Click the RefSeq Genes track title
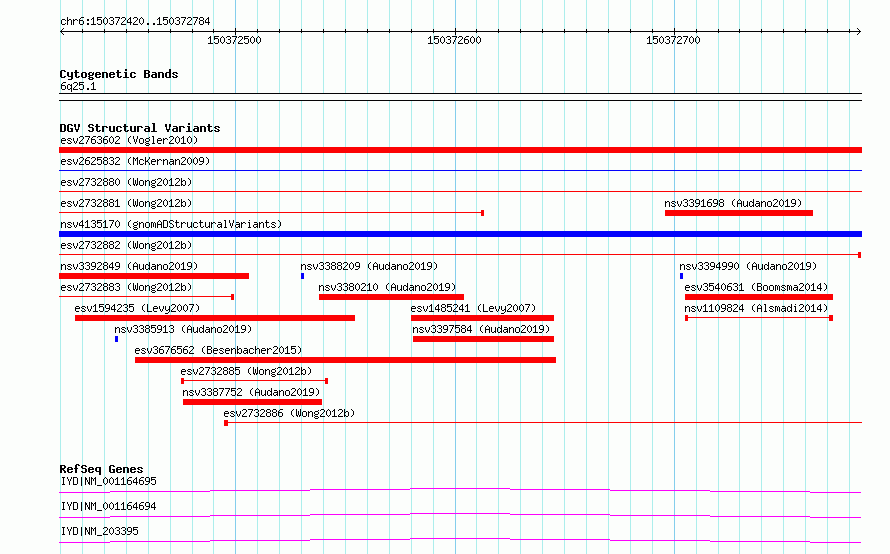This screenshot has height=554, width=890. point(102,469)
